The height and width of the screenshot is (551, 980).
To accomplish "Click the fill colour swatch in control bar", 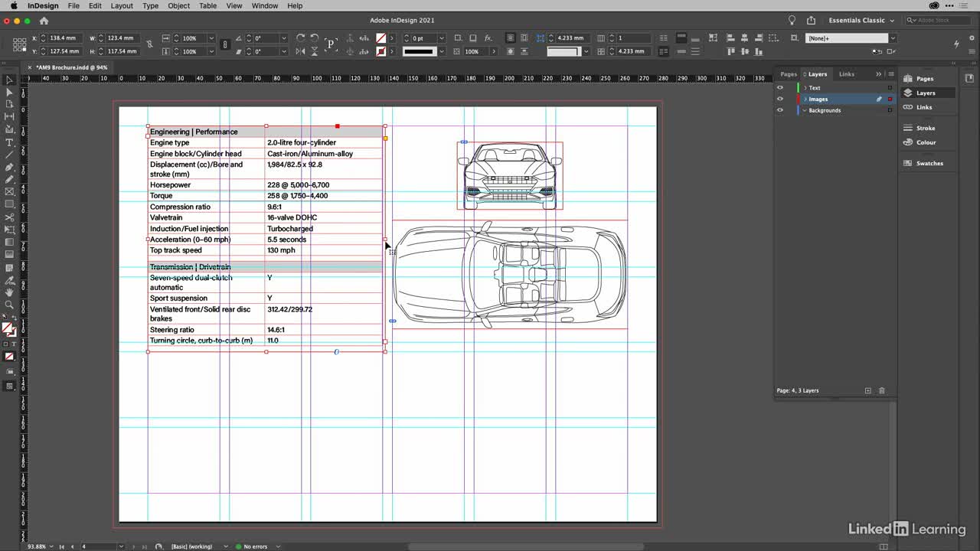I will pyautogui.click(x=381, y=38).
